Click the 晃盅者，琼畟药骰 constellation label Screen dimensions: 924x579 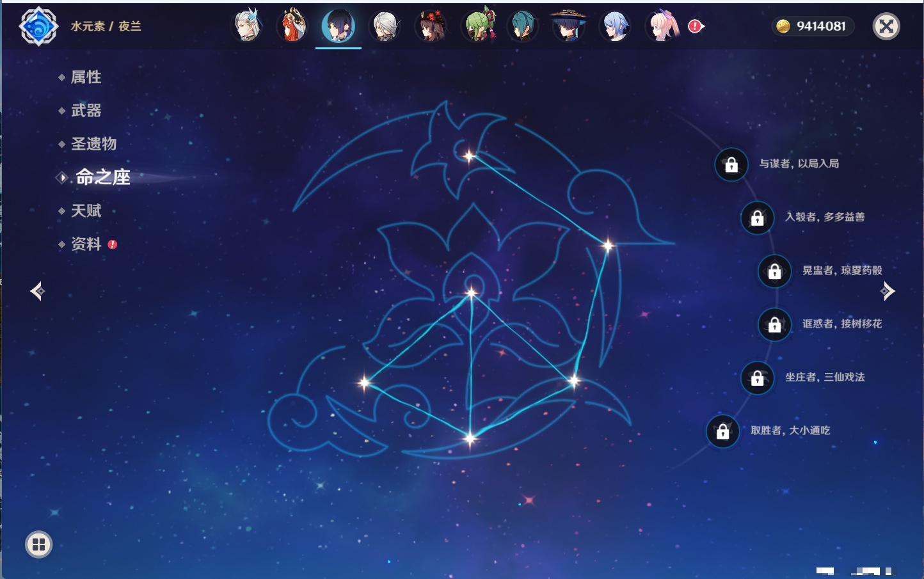point(843,270)
